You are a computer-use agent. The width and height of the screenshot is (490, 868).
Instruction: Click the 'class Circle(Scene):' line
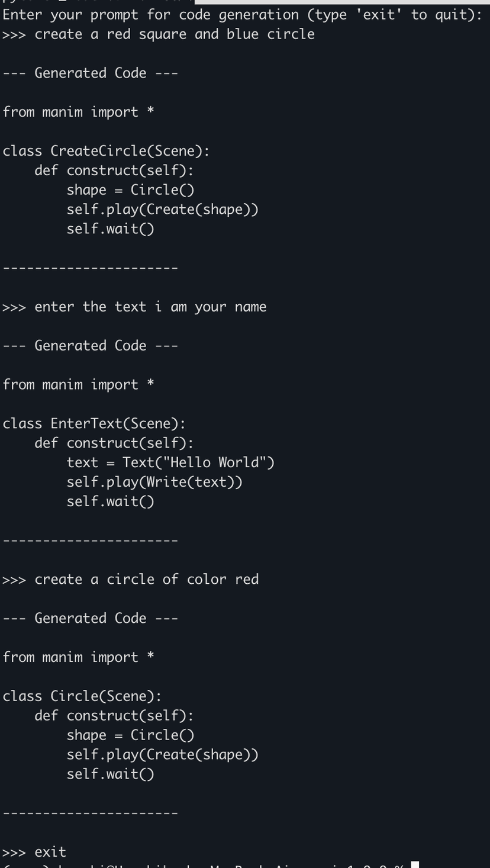point(82,696)
